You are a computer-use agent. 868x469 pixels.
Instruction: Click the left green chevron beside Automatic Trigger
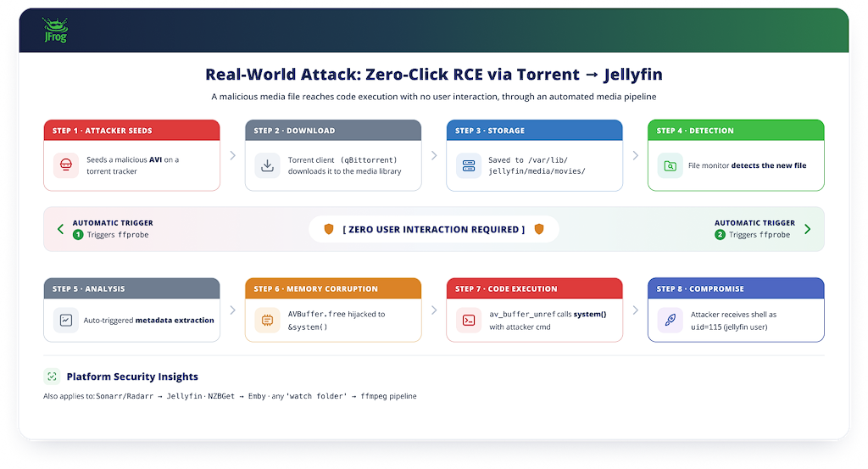(60, 229)
